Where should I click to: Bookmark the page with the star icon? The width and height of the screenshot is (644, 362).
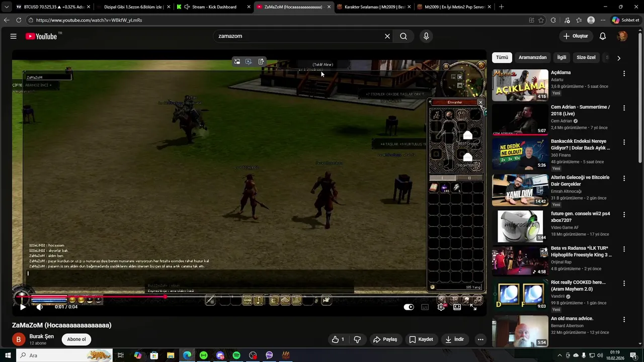(x=541, y=20)
